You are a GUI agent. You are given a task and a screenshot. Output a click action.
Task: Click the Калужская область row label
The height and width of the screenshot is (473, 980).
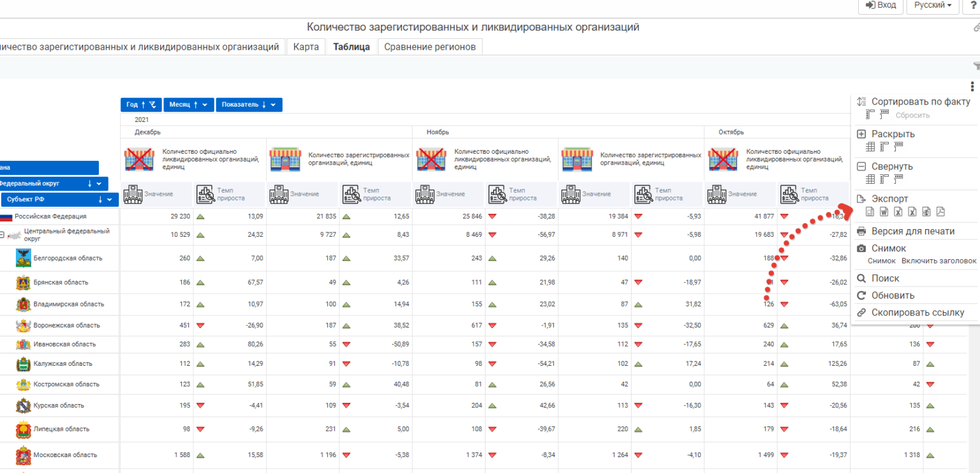click(x=63, y=364)
